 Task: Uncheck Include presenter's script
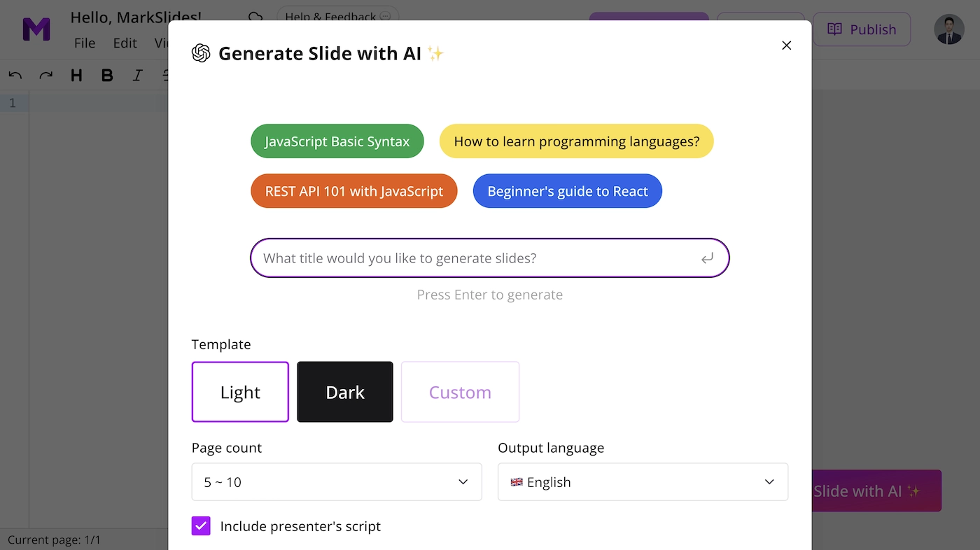click(201, 526)
